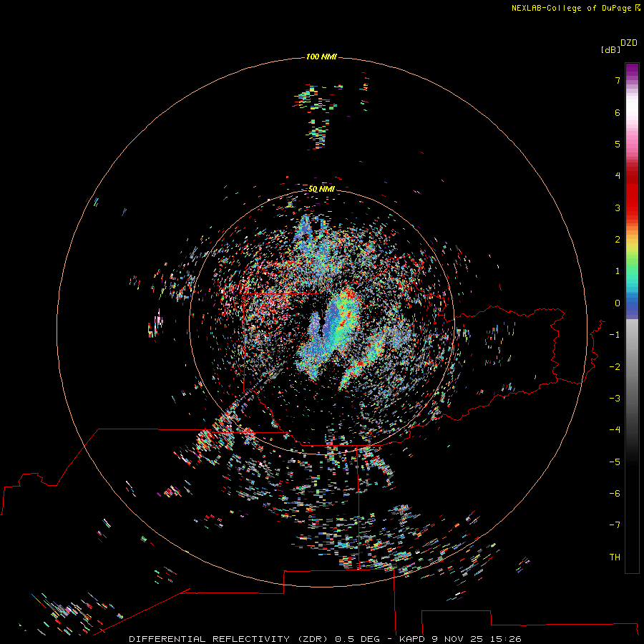
Task: Click the purple top section of the colorbar
Action: (x=632, y=71)
